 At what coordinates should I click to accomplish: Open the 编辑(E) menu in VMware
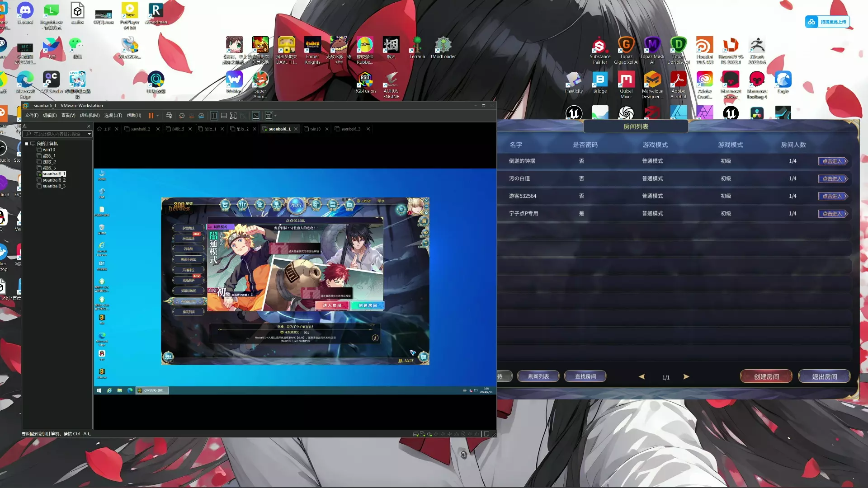(x=50, y=116)
